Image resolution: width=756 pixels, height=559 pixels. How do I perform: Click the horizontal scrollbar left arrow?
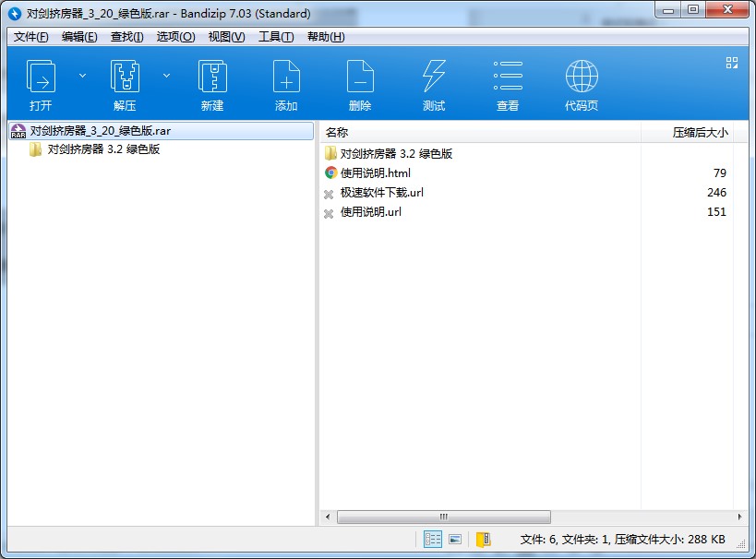pyautogui.click(x=328, y=517)
